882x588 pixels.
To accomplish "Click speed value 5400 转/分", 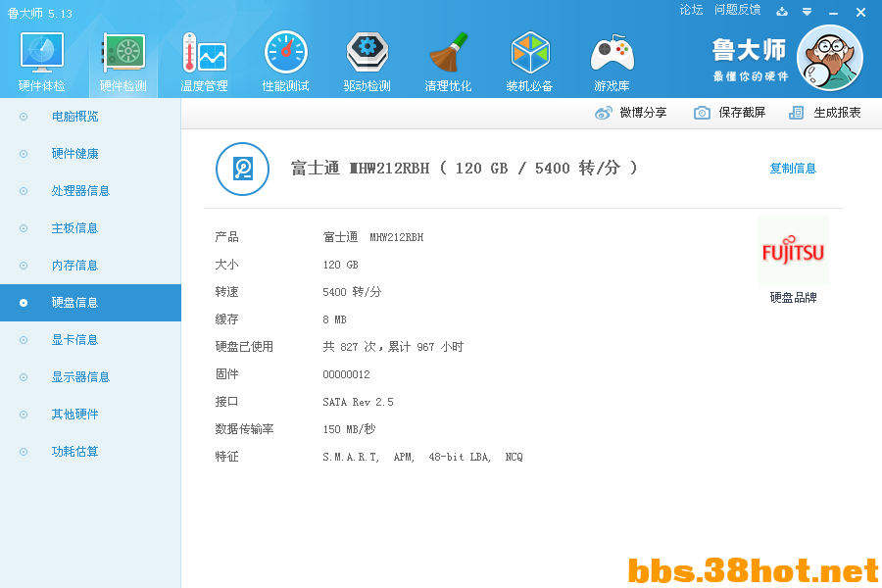I will tap(352, 291).
